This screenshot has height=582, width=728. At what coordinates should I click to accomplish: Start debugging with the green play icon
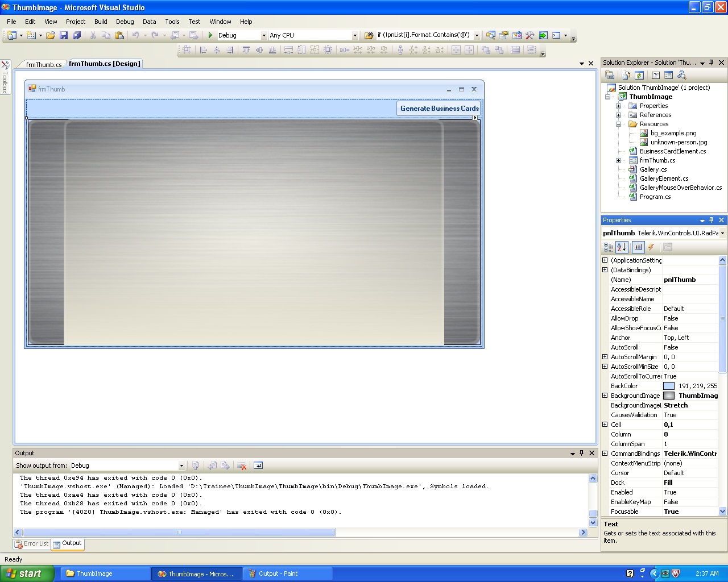point(210,35)
